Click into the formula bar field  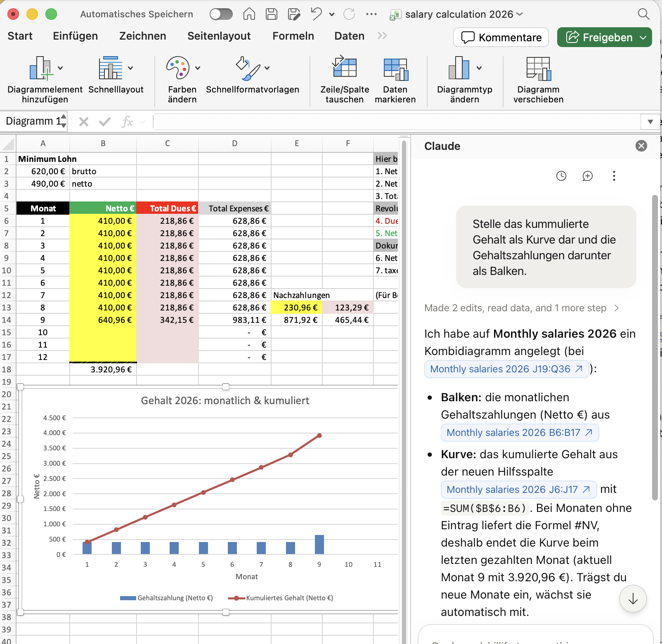397,122
